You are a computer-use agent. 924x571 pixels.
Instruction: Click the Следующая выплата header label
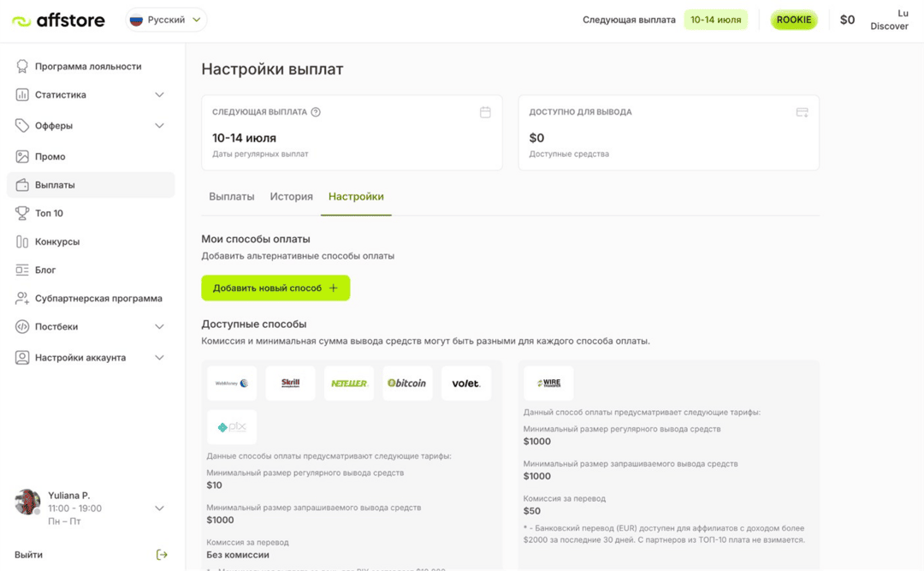pos(629,20)
